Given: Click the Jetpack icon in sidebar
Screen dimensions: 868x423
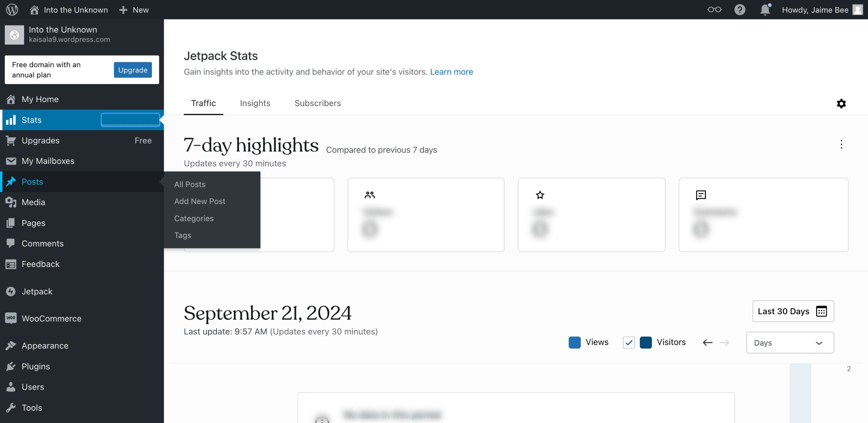Looking at the screenshot, I should click(x=11, y=291).
